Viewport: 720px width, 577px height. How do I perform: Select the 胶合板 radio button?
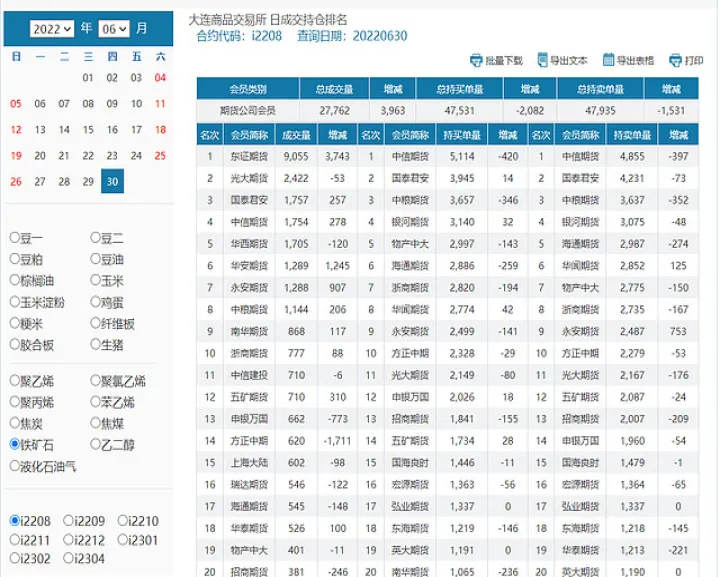(x=15, y=344)
